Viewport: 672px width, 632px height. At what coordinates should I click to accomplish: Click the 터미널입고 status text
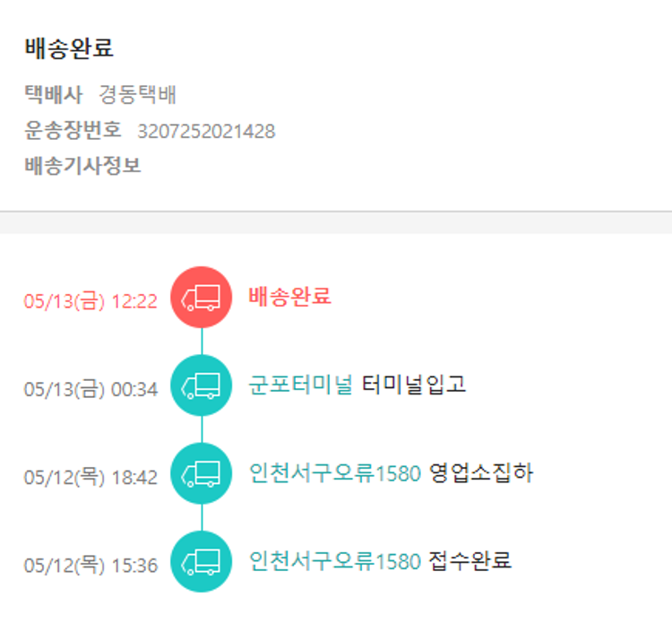414,385
